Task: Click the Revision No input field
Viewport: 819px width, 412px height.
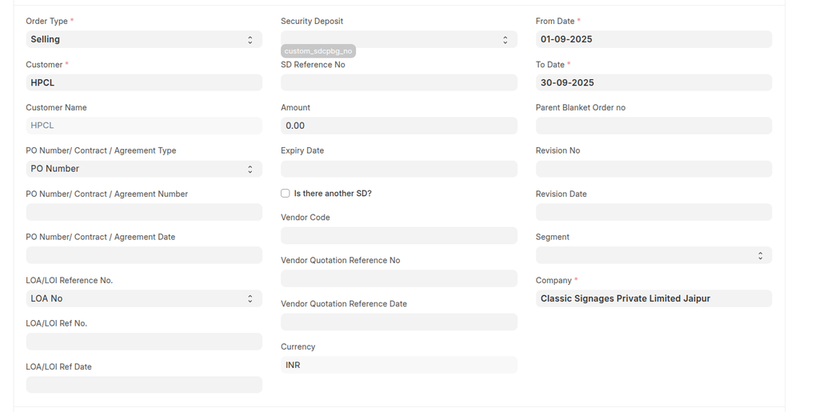Action: click(x=653, y=169)
